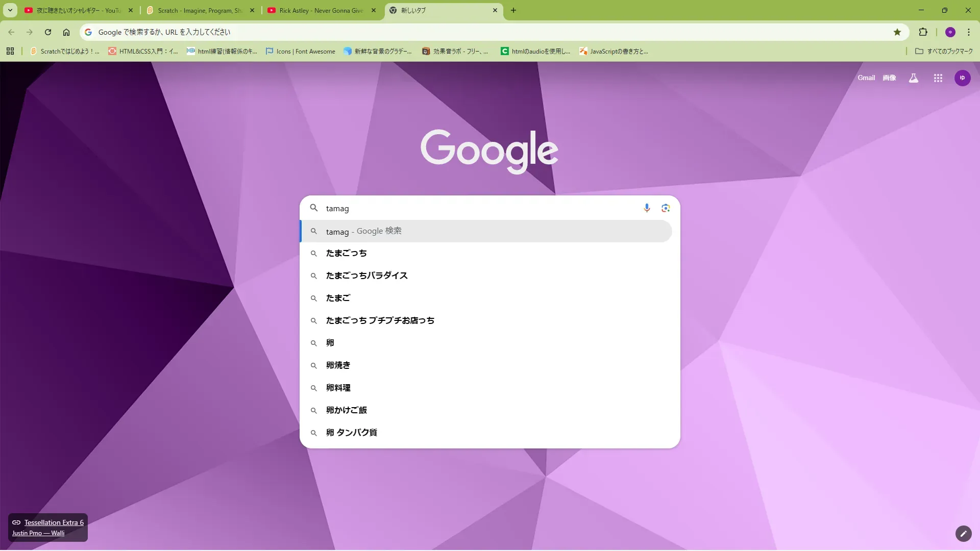Select the たまごっちパラダイス suggestion
Image resolution: width=980 pixels, height=551 pixels.
pyautogui.click(x=366, y=275)
